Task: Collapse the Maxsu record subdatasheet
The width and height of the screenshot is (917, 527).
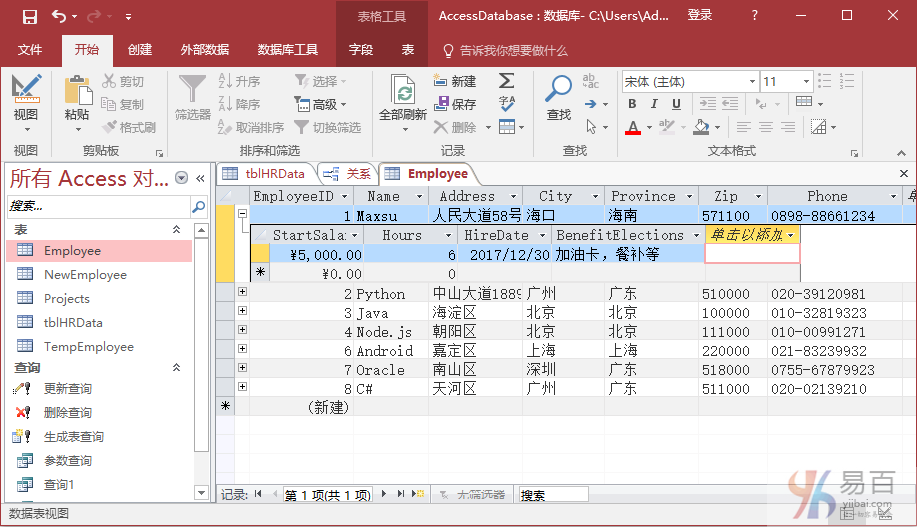Action: pyautogui.click(x=242, y=215)
